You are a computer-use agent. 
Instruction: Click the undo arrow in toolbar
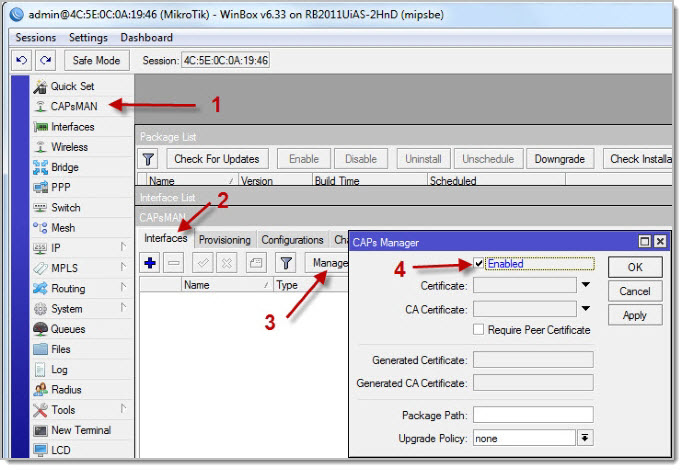tap(22, 61)
